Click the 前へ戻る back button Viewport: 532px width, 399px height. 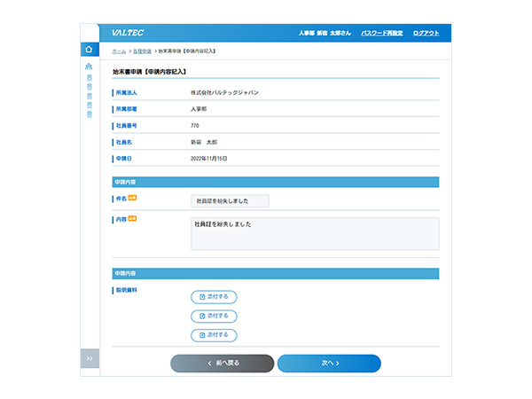[x=222, y=364]
